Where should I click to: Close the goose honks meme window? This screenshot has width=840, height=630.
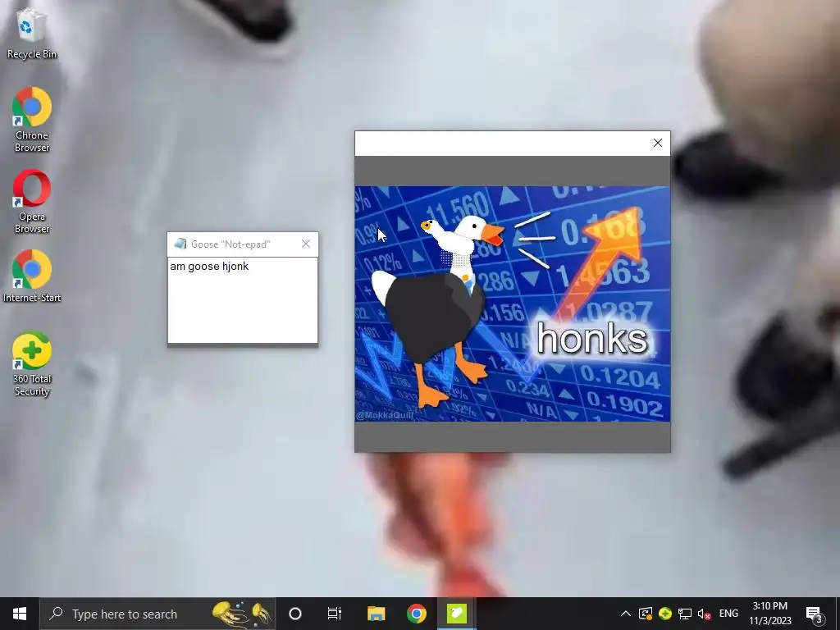pyautogui.click(x=658, y=143)
